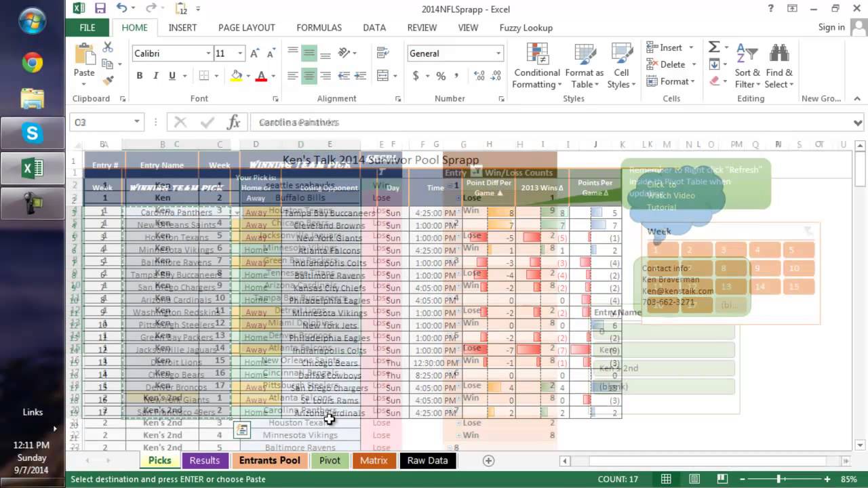The height and width of the screenshot is (488, 868).
Task: Click the Increase Indent icon
Action: coord(359,76)
